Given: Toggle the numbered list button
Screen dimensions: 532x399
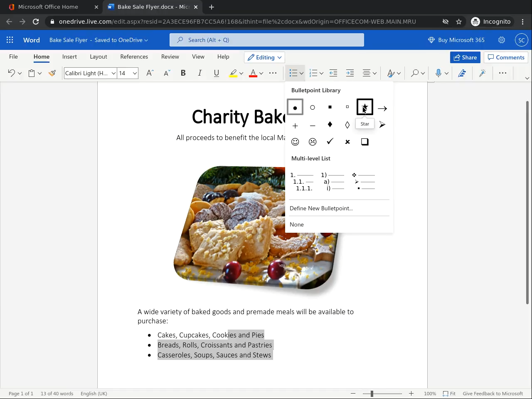Looking at the screenshot, I should pos(313,73).
